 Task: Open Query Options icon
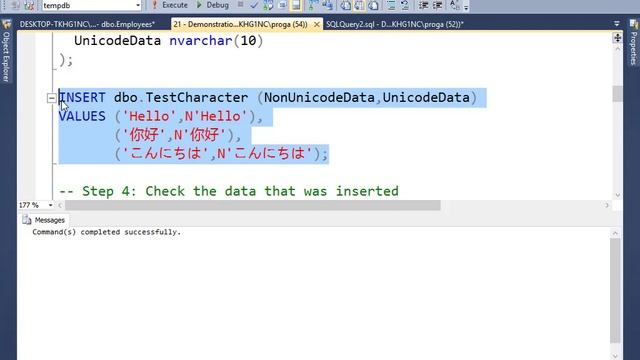click(282, 5)
